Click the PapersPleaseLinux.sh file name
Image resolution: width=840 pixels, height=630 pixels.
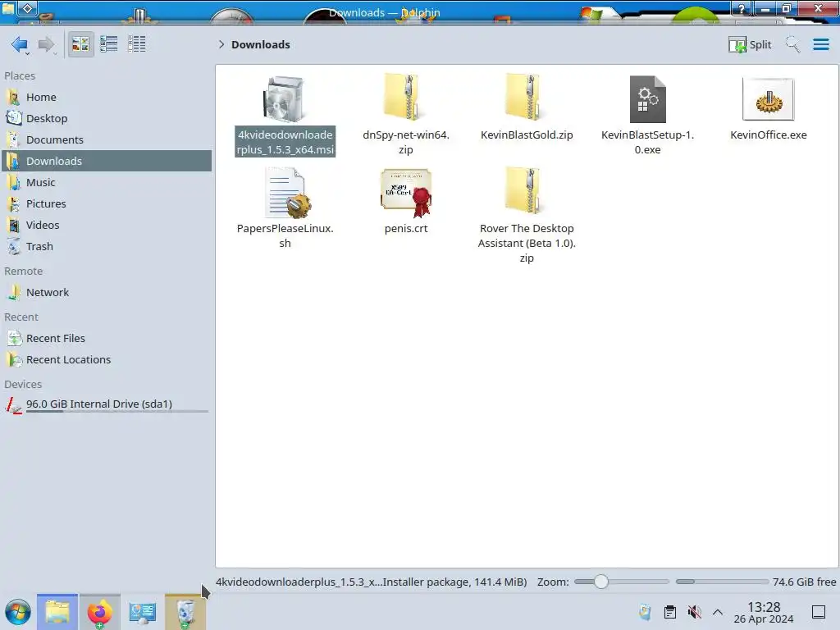point(285,235)
